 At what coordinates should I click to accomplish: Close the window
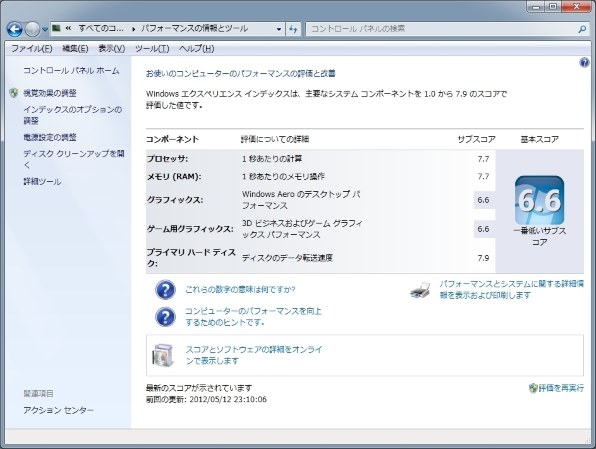click(576, 7)
